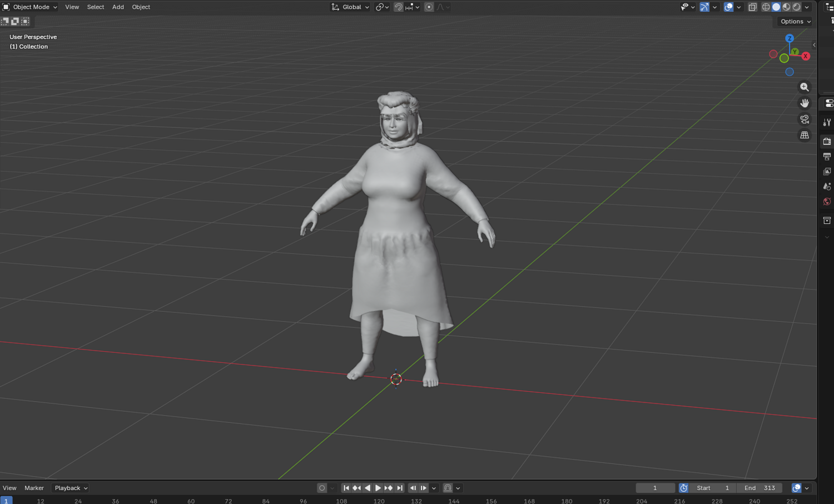834x504 pixels.
Task: Toggle camera view icon
Action: [805, 119]
